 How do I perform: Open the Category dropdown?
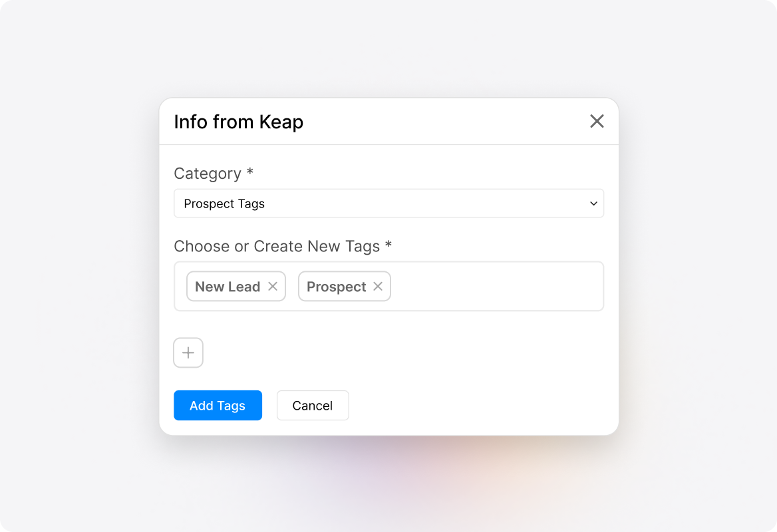[x=388, y=203]
